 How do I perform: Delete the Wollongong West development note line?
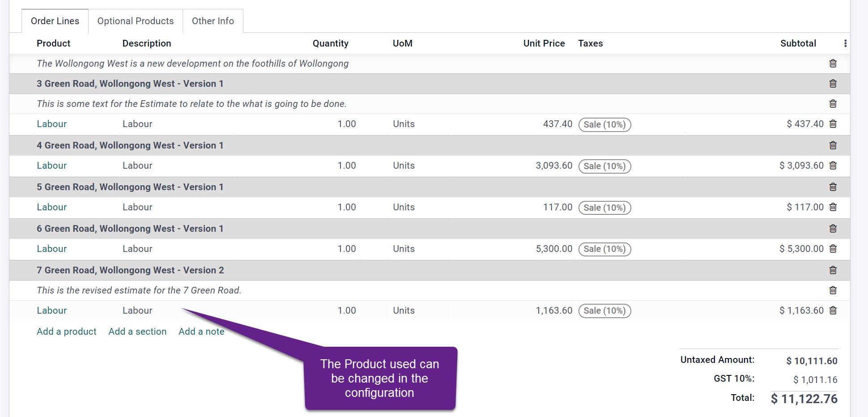[833, 64]
